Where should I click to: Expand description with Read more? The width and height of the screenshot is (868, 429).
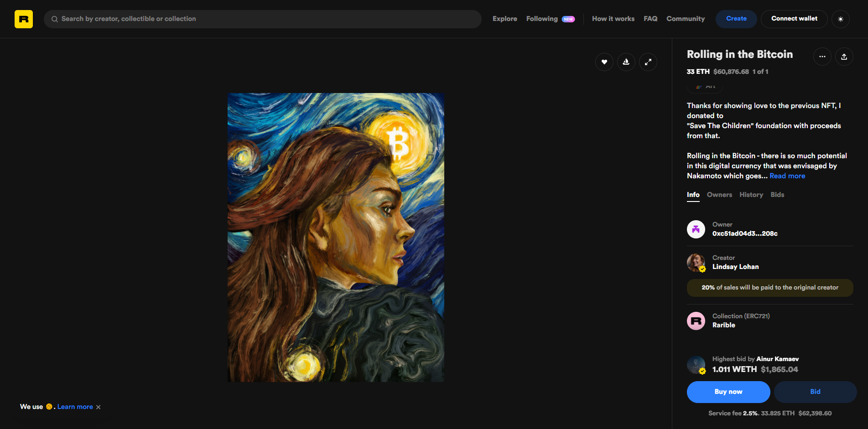tap(787, 176)
